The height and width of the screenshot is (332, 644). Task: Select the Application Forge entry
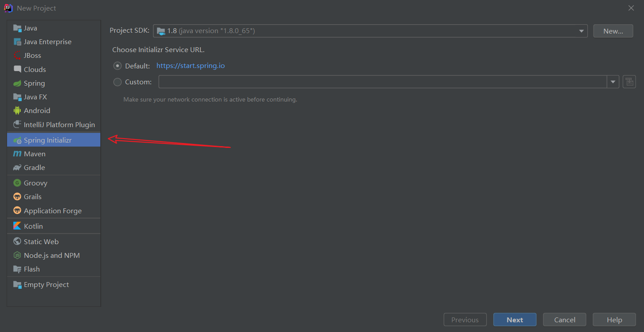(54, 211)
